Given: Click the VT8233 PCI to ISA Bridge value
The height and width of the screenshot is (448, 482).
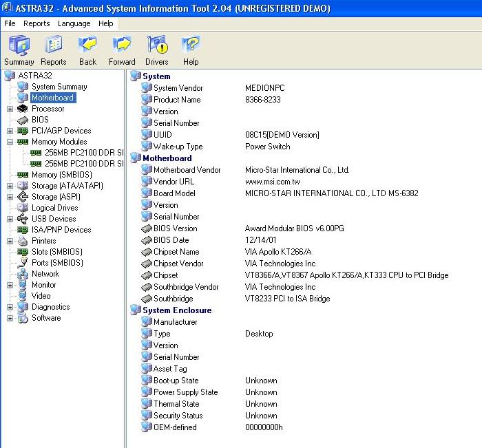Looking at the screenshot, I should 287,299.
